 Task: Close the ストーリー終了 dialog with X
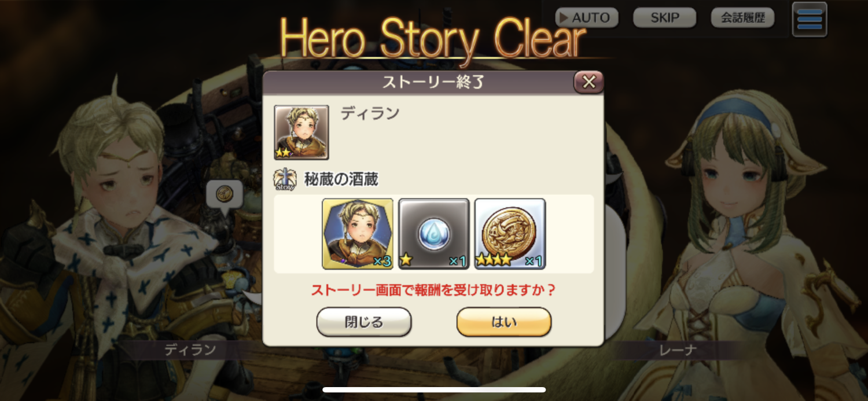589,82
